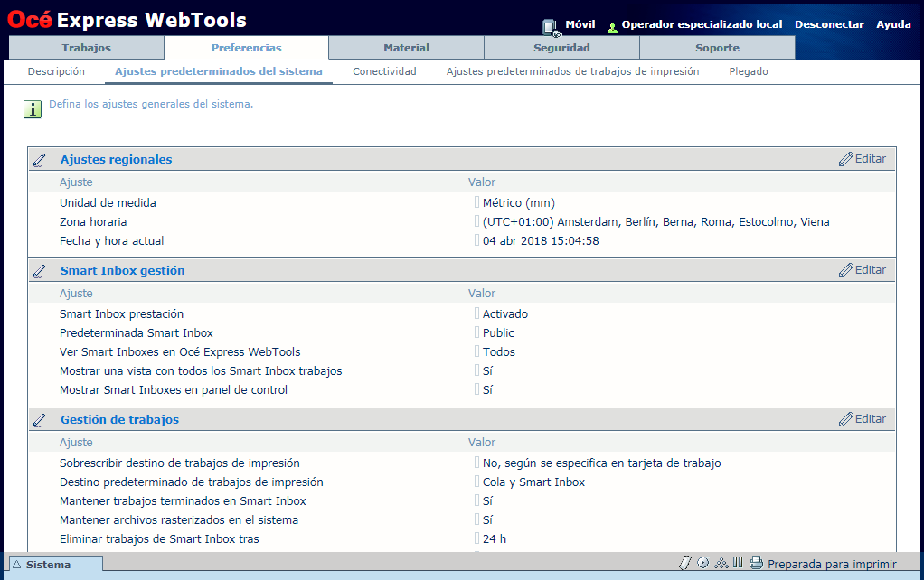
Task: Click the Smart Inbox gestión section title
Action: coord(123,271)
